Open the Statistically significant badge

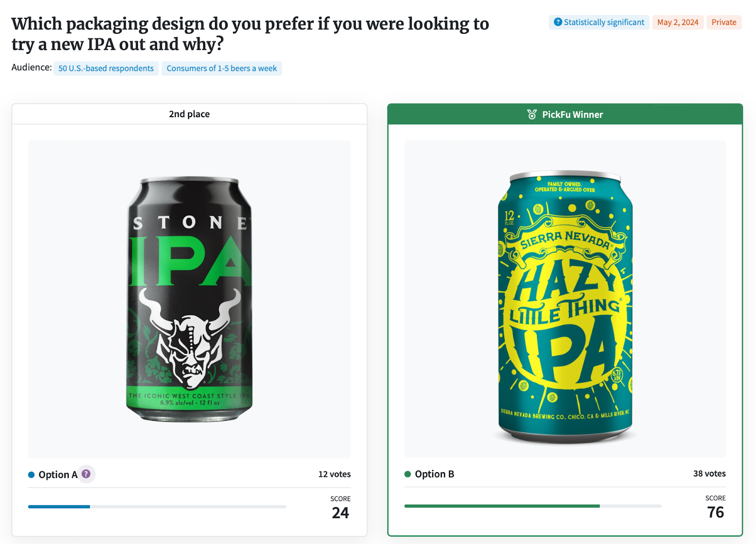click(599, 22)
